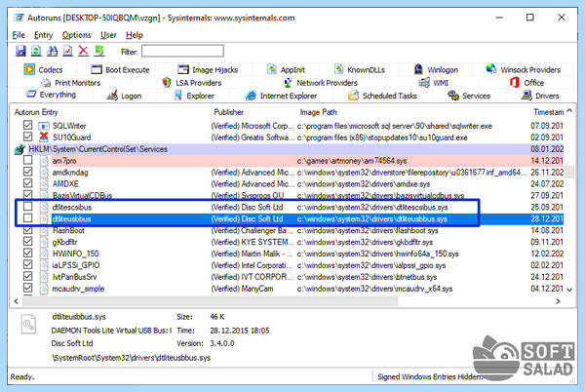Sort by Timestamp column header
The height and width of the screenshot is (392, 585).
[x=548, y=112]
